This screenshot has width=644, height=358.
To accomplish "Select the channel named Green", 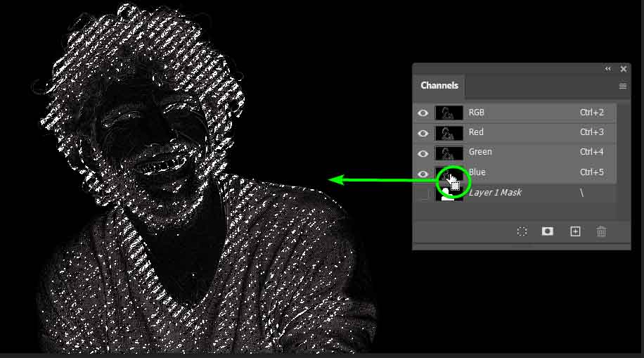I will 480,152.
